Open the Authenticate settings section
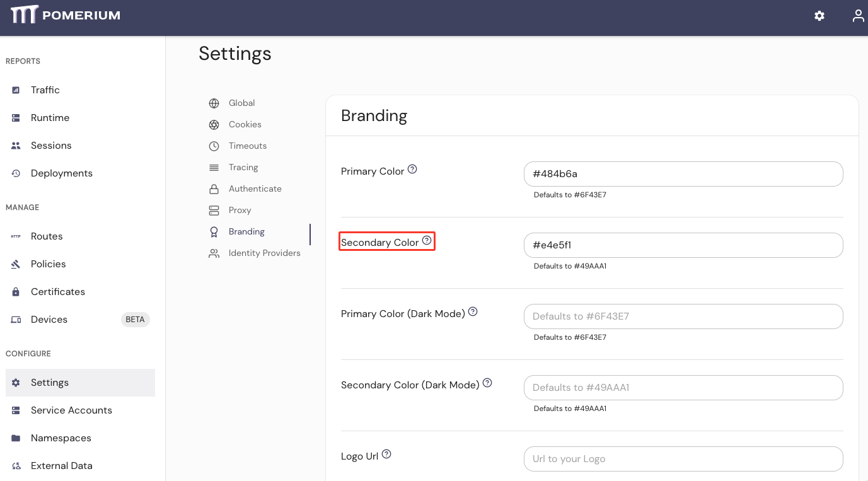Image resolution: width=868 pixels, height=481 pixels. click(255, 189)
